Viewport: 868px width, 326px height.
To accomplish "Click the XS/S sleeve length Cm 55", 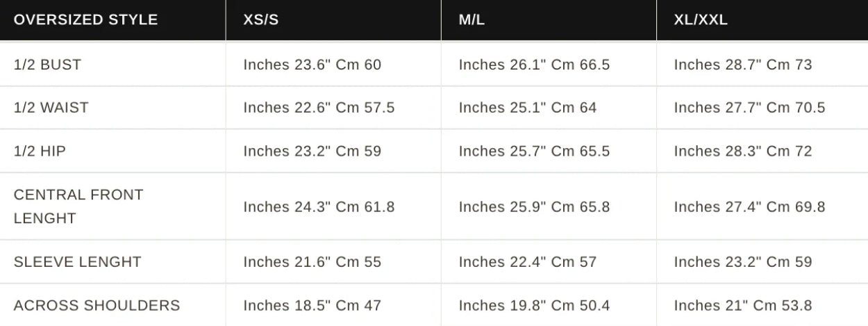I will (358, 262).
